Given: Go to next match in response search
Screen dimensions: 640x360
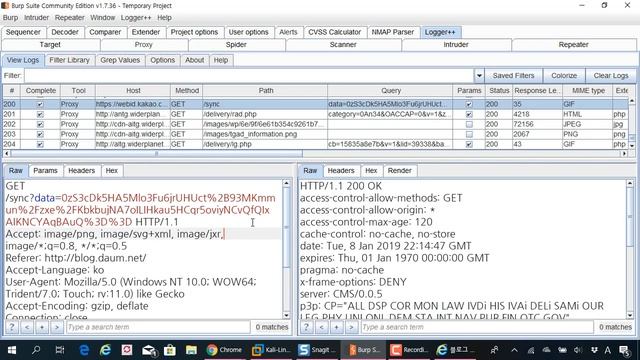Looking at the screenshot, I should (x=352, y=327).
